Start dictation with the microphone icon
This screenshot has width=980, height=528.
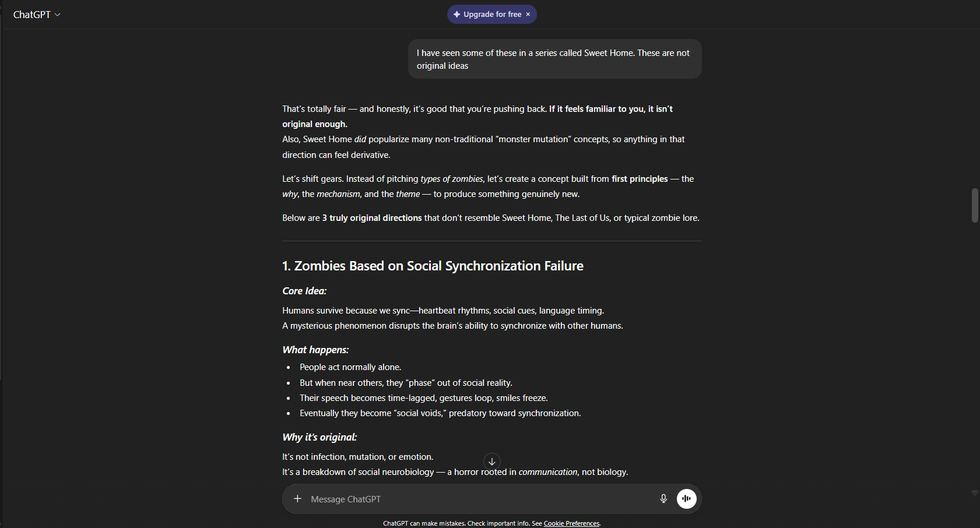click(663, 499)
